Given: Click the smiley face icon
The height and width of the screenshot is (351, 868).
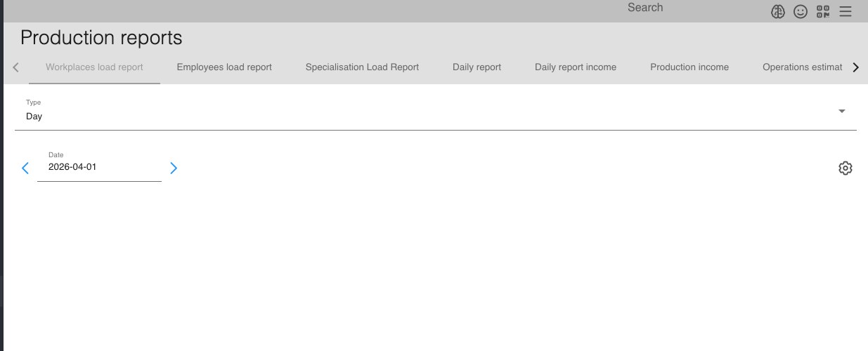Looking at the screenshot, I should click(801, 11).
